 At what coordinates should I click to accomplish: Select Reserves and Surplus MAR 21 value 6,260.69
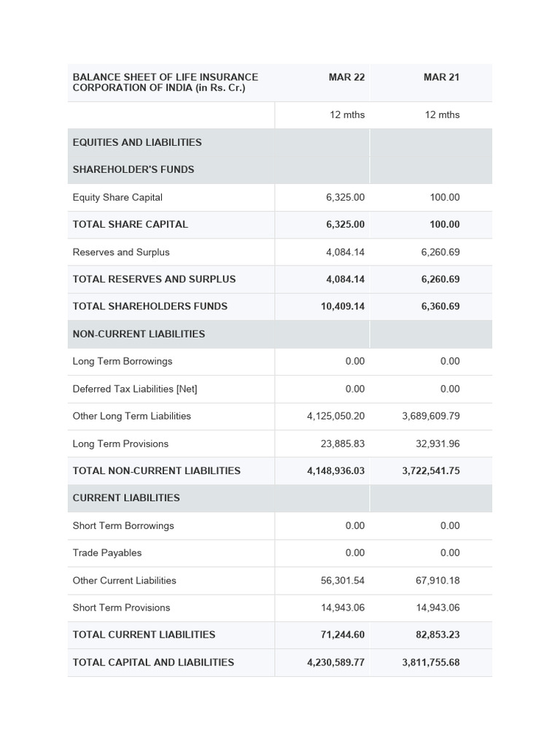[440, 252]
